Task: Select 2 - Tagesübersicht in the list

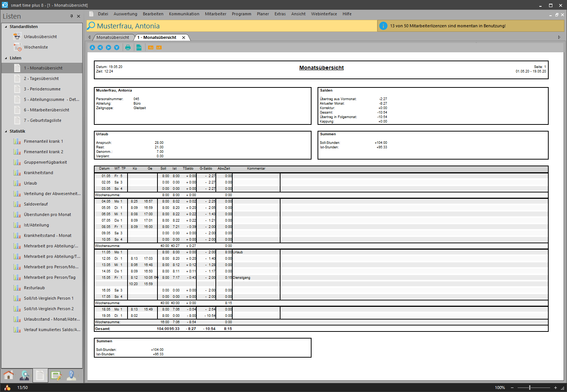Action: click(x=42, y=78)
